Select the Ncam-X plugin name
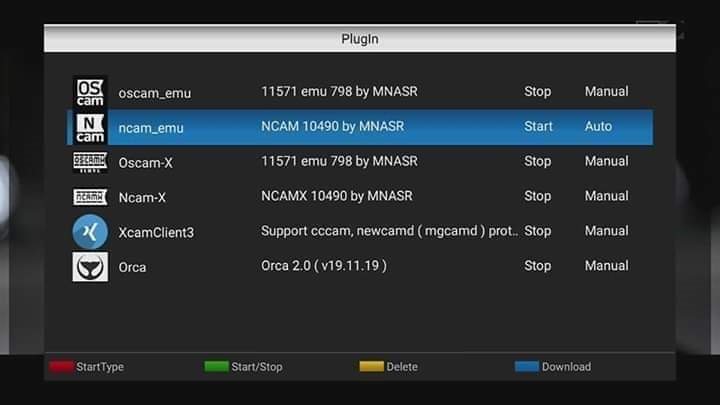Image resolution: width=720 pixels, height=405 pixels. pyautogui.click(x=142, y=198)
